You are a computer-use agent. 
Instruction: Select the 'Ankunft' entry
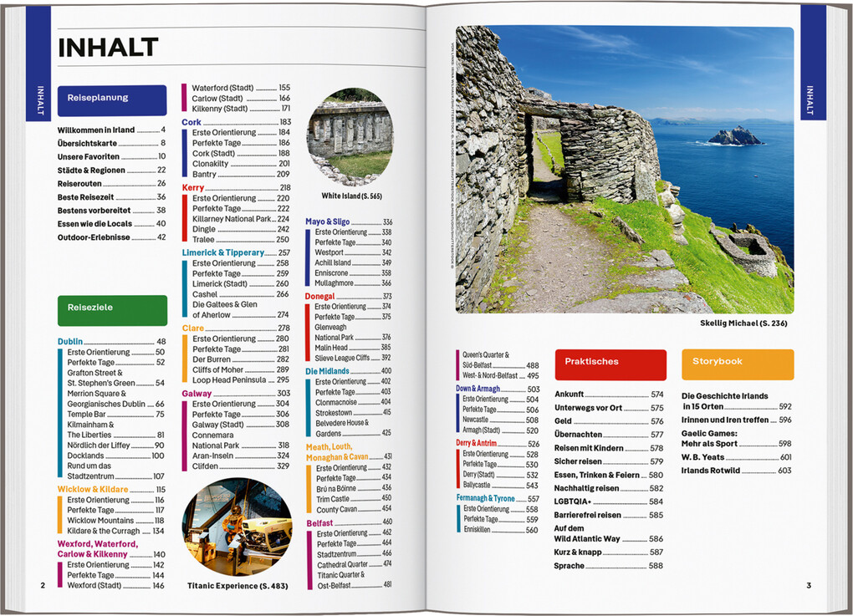point(609,395)
